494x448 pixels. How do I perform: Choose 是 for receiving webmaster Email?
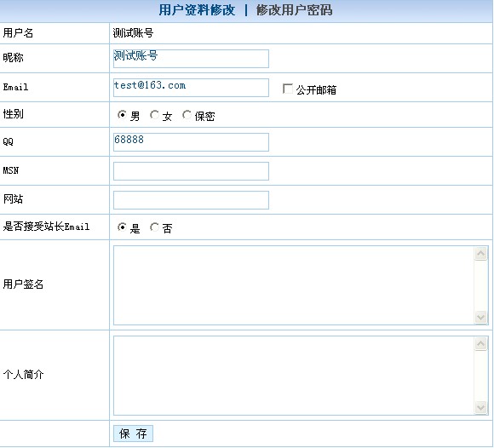122,227
